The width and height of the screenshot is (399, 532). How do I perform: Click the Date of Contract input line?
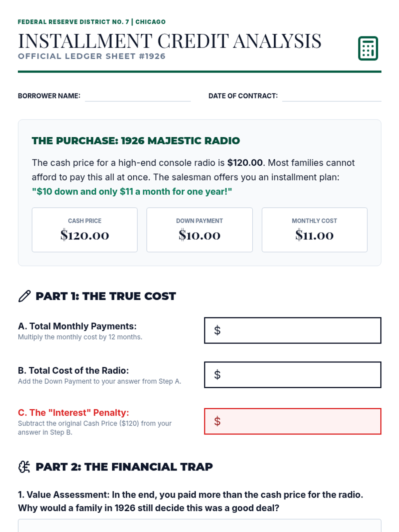coord(332,96)
